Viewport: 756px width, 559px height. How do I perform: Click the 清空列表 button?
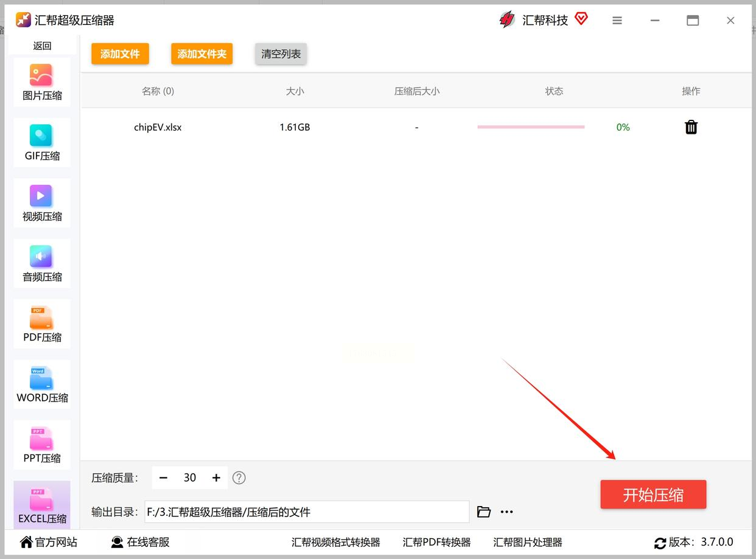[x=281, y=54]
